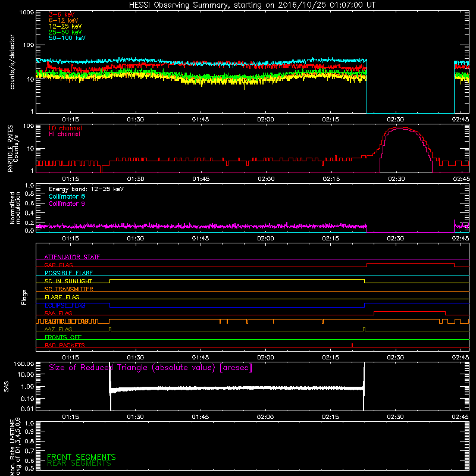Click the "Normalized modulation" axis title
Screen dimensions: 476x476
pos(15,208)
